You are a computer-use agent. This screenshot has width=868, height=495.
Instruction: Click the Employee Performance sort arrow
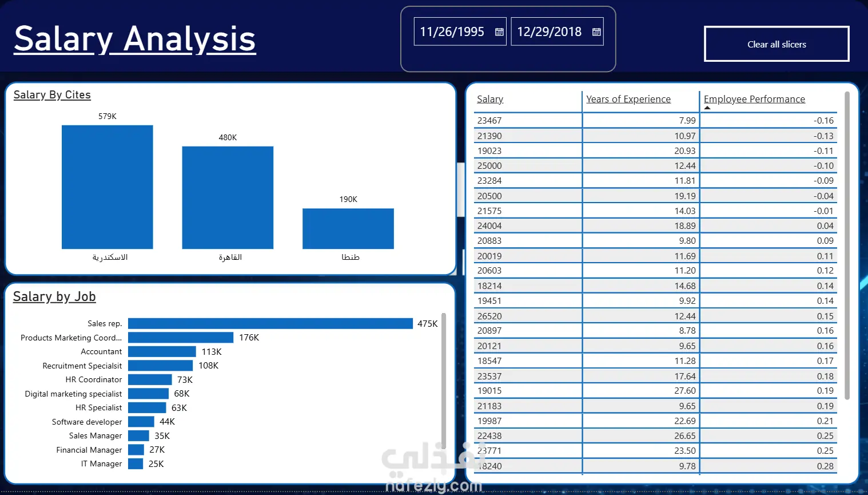click(707, 108)
